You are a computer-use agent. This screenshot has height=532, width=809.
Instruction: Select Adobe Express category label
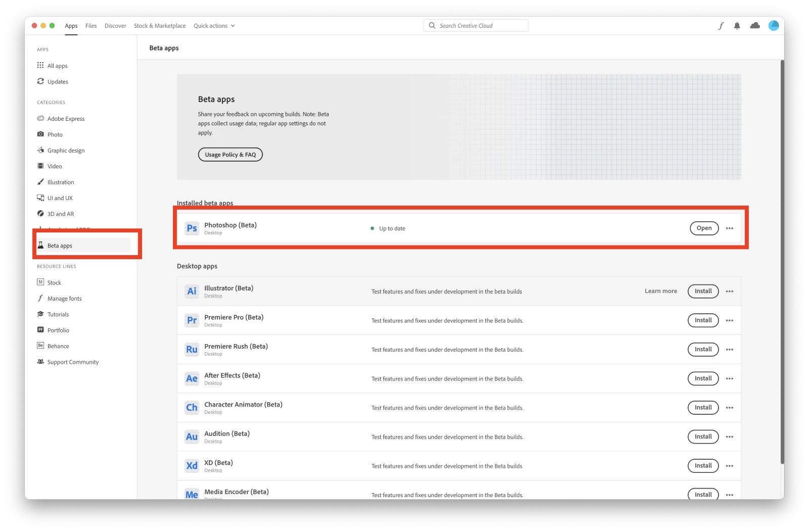click(x=66, y=119)
